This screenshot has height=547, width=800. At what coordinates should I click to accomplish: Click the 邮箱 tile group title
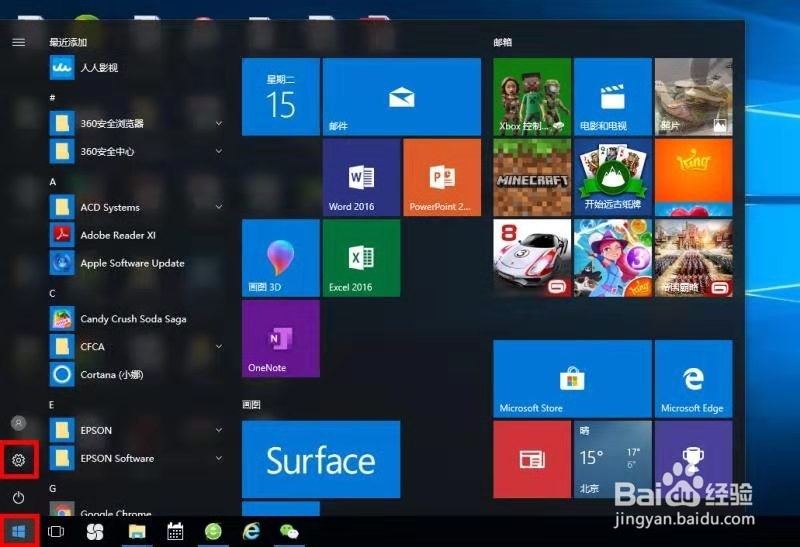tap(503, 42)
